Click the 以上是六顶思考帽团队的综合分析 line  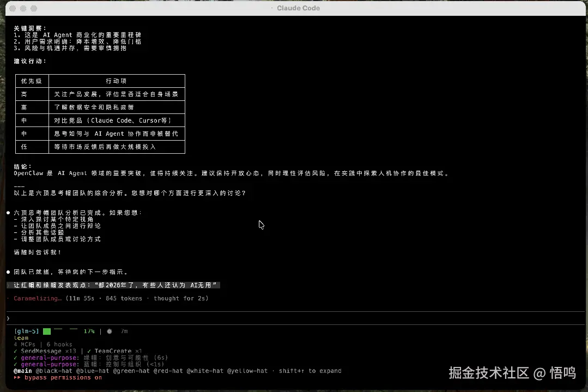[x=130, y=193]
